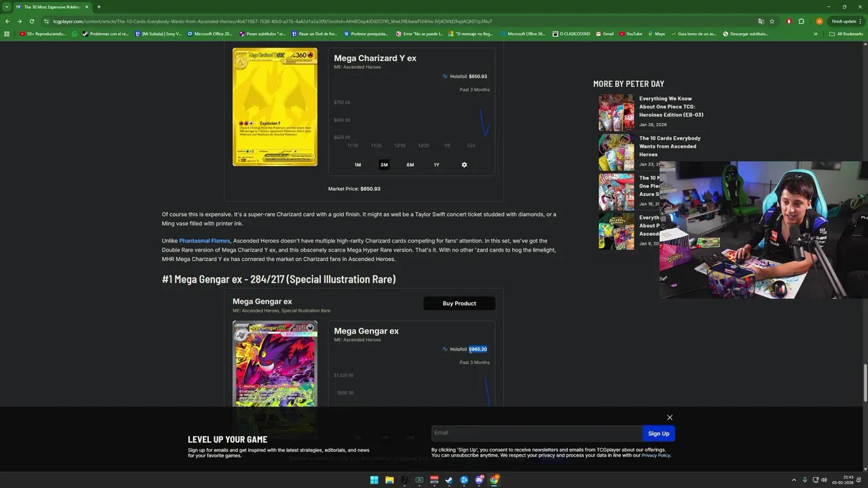This screenshot has width=868, height=488.
Task: Open Xbox app from taskbar
Action: (419, 480)
